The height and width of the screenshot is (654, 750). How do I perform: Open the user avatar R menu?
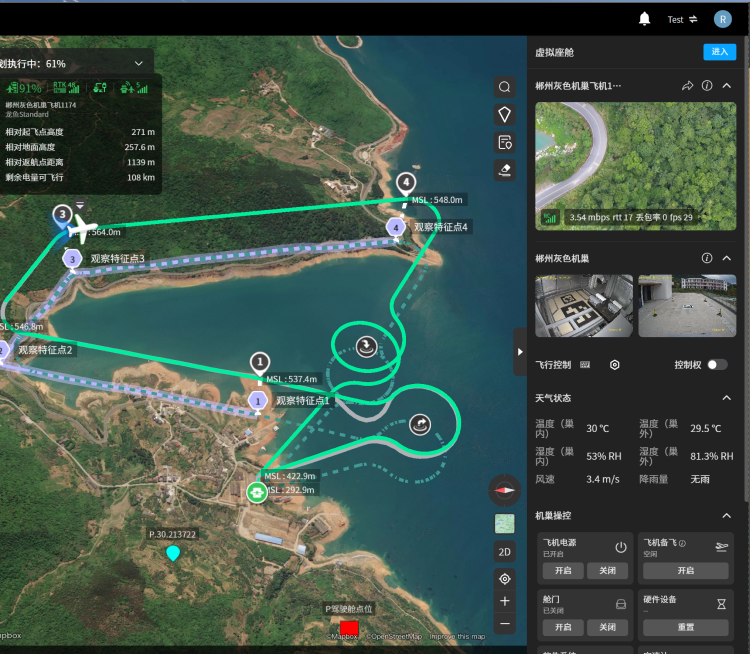point(722,19)
